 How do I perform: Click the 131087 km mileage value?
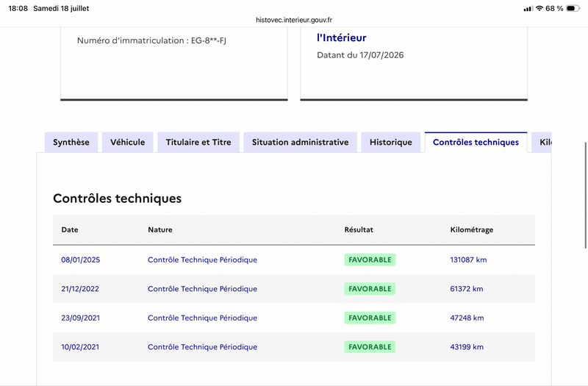tap(468, 260)
